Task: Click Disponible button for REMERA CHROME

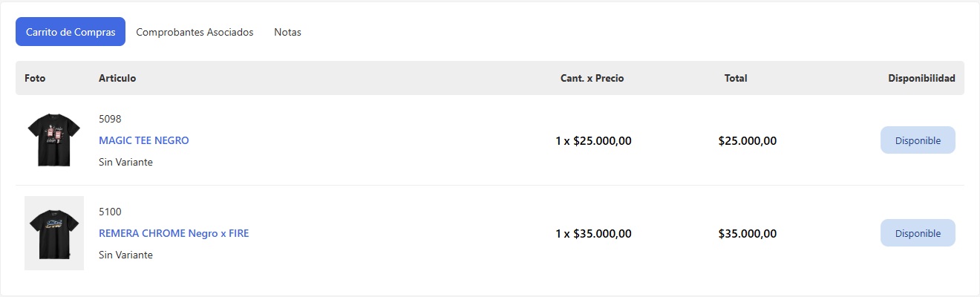Action: (918, 233)
